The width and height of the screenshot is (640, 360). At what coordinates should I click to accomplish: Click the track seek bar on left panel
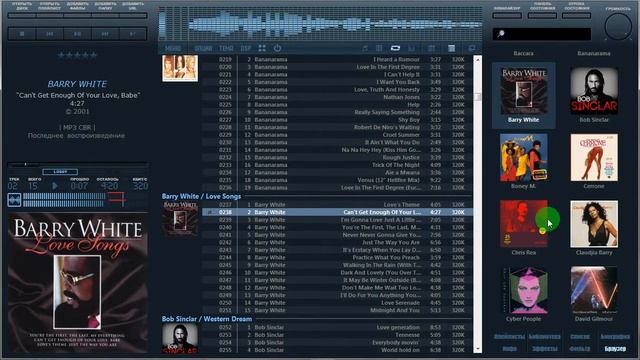pos(77,164)
